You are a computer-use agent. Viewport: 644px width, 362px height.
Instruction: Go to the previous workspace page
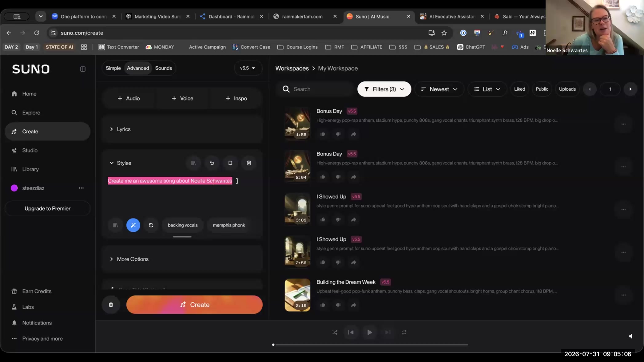click(590, 89)
